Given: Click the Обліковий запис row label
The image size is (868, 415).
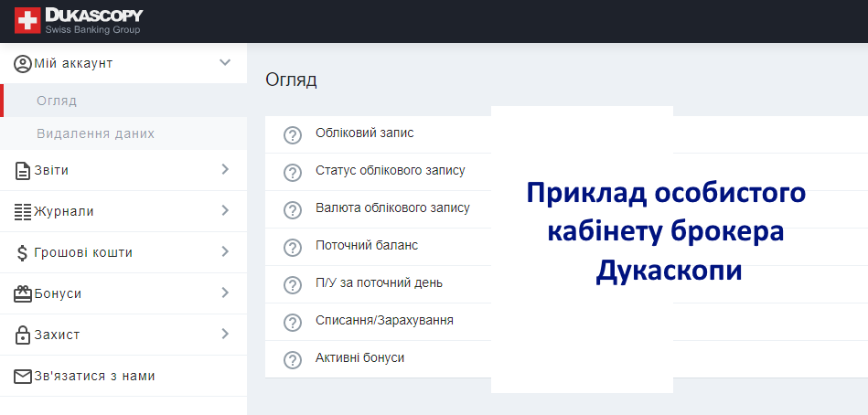Looking at the screenshot, I should click(x=365, y=133).
